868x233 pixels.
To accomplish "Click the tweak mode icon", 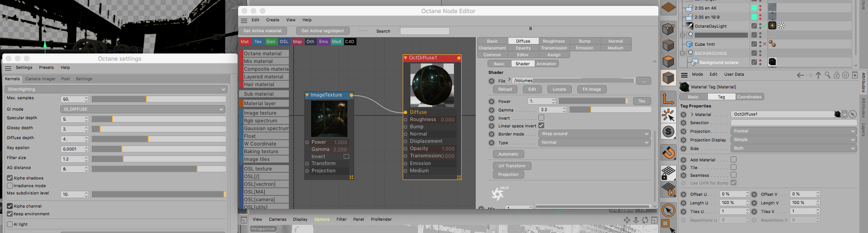I will (x=668, y=115).
